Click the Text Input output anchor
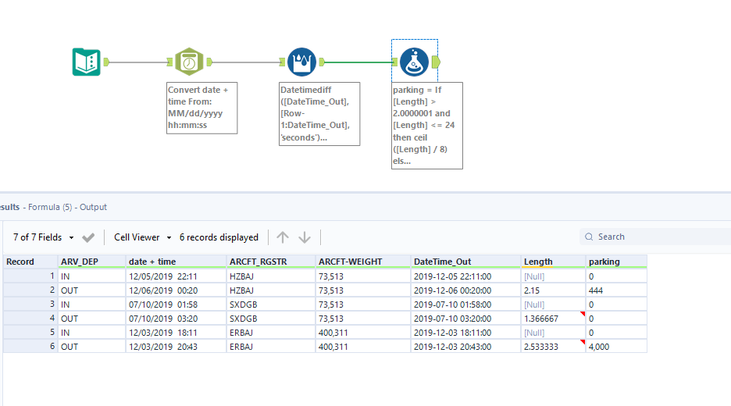The image size is (731, 406). [106, 62]
